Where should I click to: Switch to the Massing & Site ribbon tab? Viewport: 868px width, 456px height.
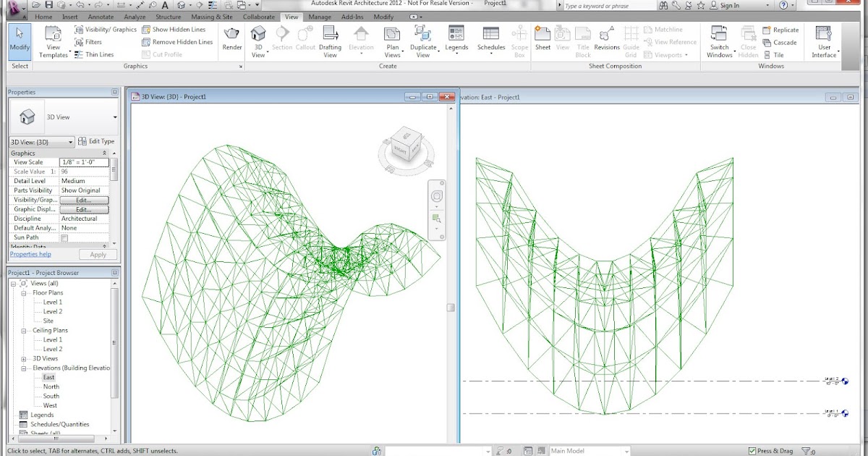213,16
